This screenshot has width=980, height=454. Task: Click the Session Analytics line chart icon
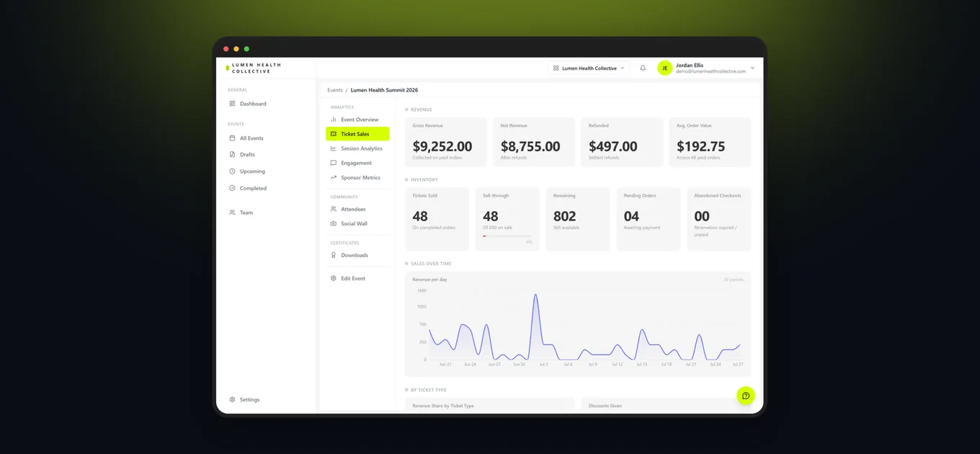334,148
